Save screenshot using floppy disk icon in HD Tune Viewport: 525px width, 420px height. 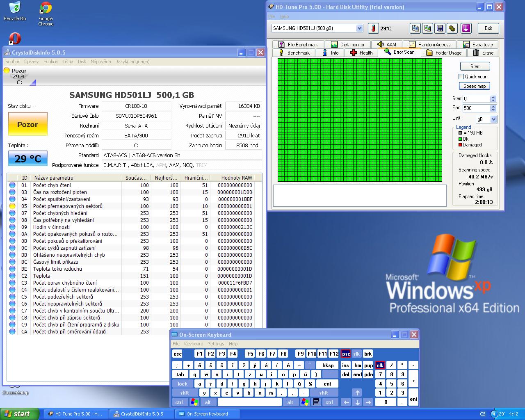click(x=440, y=28)
